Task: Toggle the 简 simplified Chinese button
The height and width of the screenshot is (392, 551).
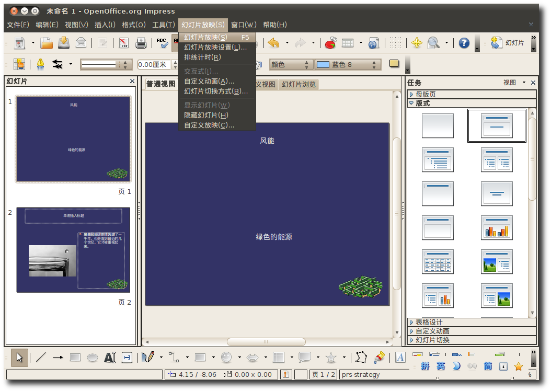Action: [x=488, y=366]
